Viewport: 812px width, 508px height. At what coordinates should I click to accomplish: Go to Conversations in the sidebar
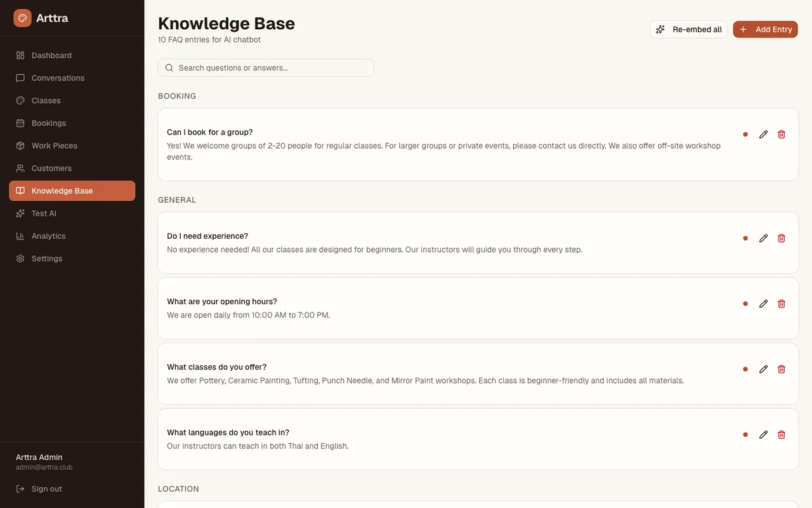tap(72, 78)
